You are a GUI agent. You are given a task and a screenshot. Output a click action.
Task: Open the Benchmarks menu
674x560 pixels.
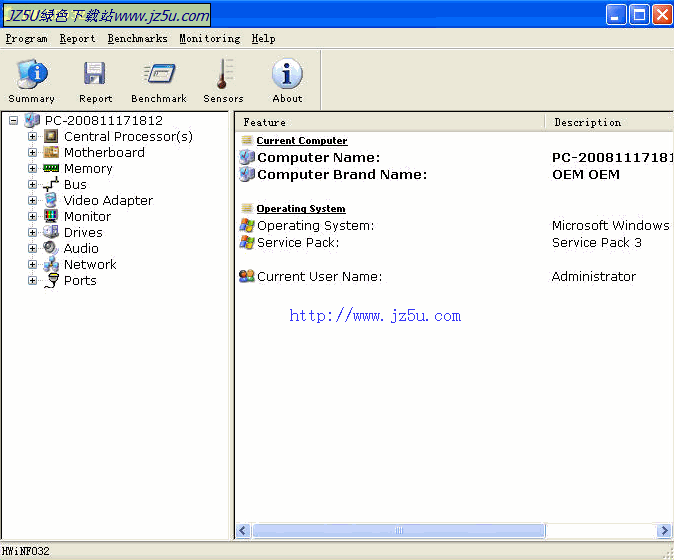[137, 39]
